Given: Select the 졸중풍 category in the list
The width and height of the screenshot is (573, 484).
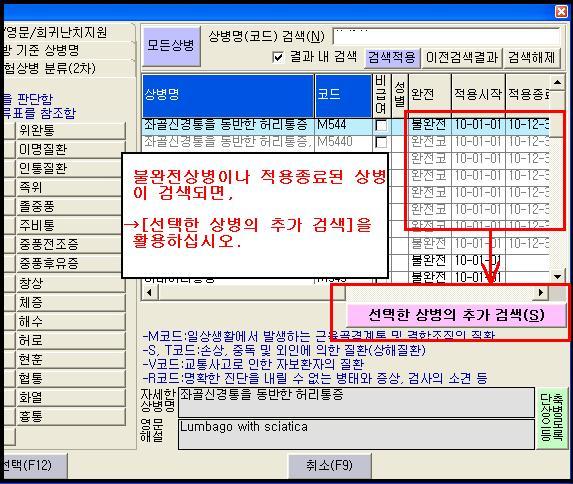Looking at the screenshot, I should (x=71, y=206).
